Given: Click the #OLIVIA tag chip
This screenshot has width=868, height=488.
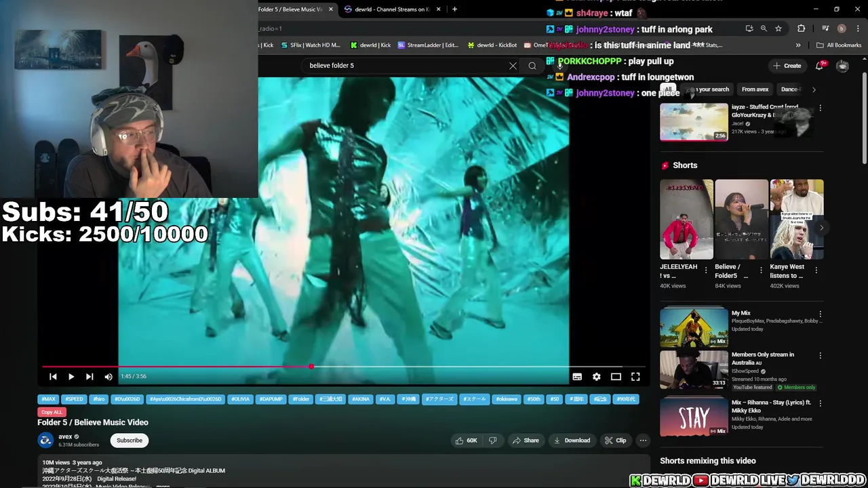Looking at the screenshot, I should click(240, 399).
